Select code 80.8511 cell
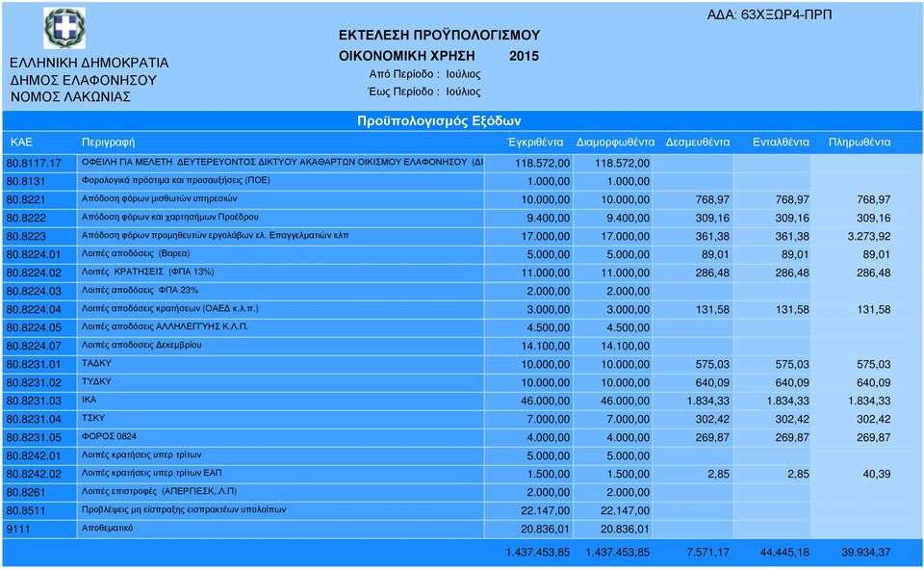The image size is (924, 571). click(38, 509)
